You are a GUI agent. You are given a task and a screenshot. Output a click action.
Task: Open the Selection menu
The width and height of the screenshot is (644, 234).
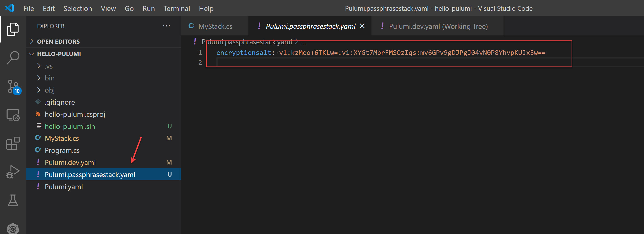78,8
